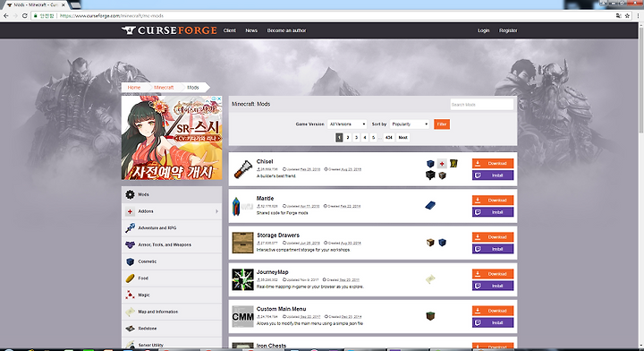Open the Client link in top navigation
644x351 pixels.
230,30
